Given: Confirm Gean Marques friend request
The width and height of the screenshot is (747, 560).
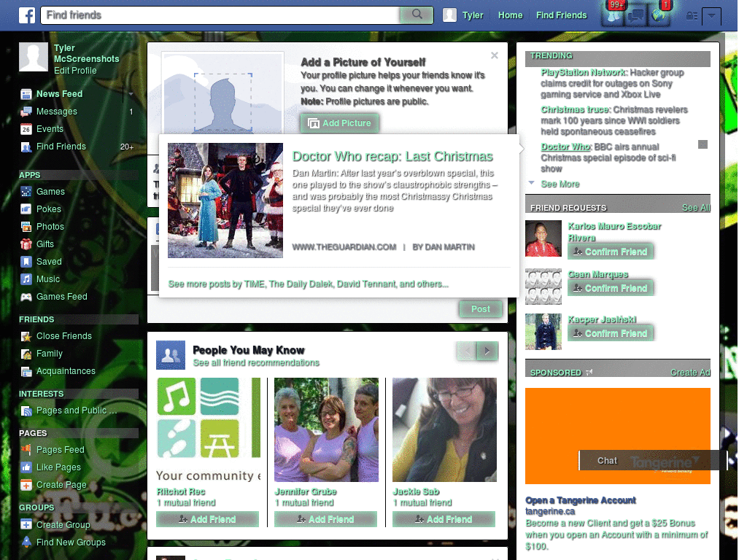Looking at the screenshot, I should click(x=611, y=289).
